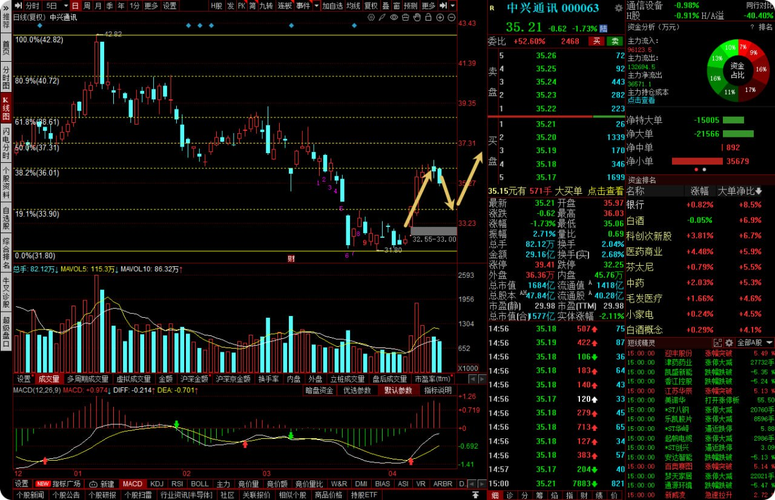
Task: Click 暗盘资金 button in MACD panel
Action: click(319, 390)
